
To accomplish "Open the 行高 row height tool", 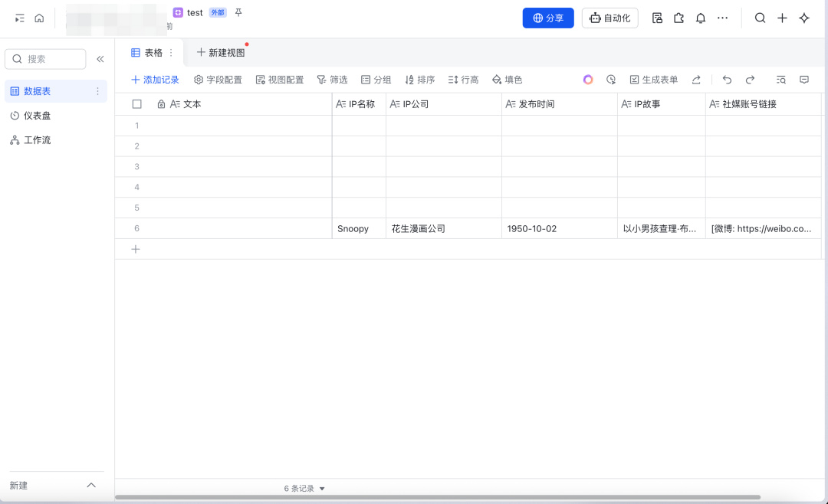I will 463,80.
